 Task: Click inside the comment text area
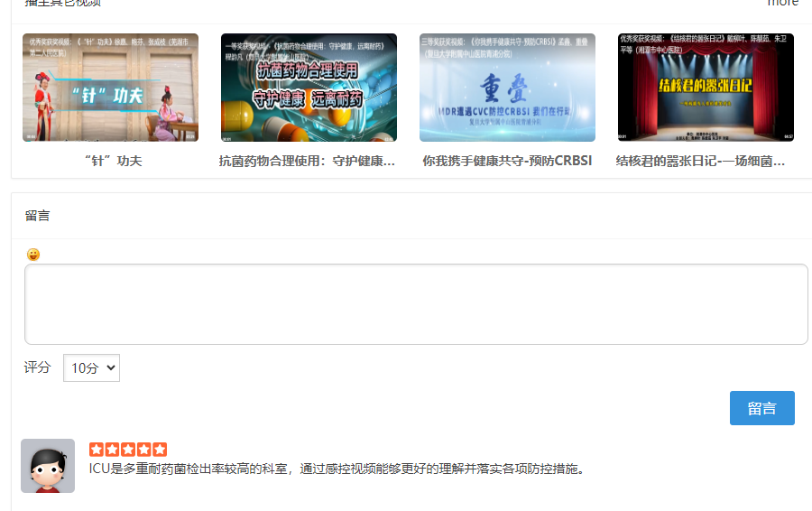(415, 304)
